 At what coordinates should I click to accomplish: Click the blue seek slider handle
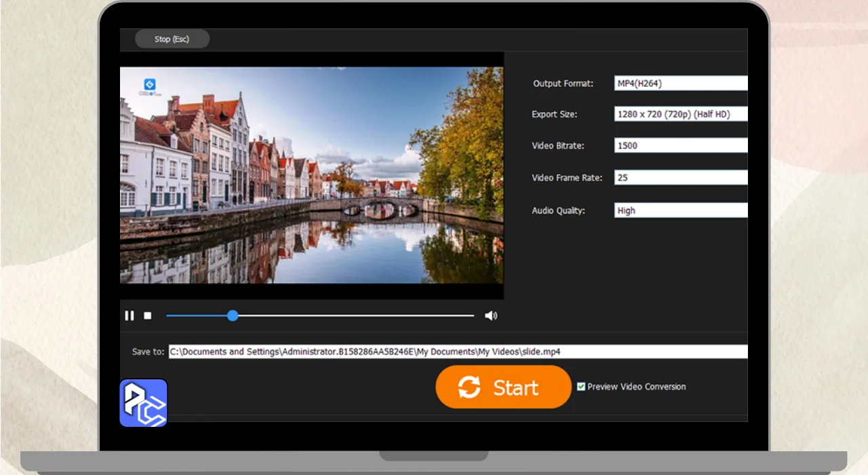233,316
